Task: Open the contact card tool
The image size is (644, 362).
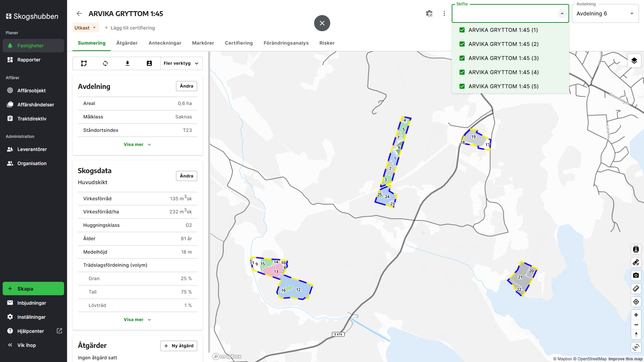Action: [x=149, y=63]
